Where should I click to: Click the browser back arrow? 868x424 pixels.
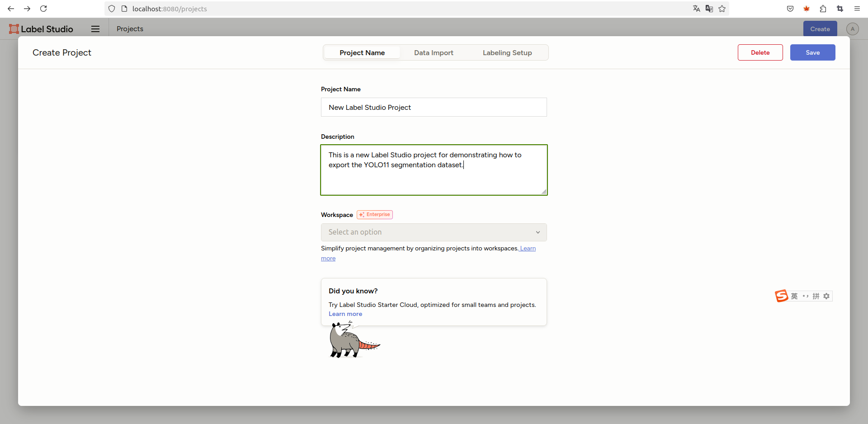point(11,9)
